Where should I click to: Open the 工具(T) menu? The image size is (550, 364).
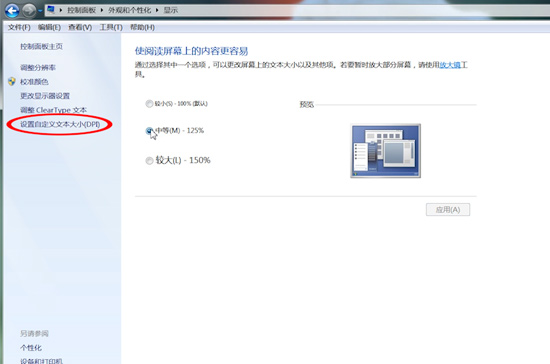111,27
